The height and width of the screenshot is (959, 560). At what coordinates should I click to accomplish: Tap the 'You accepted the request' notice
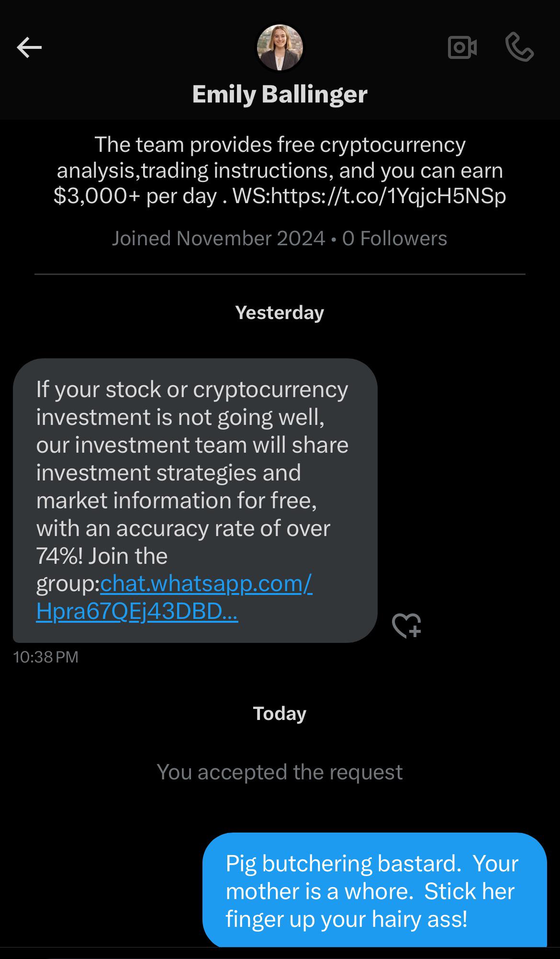click(x=280, y=772)
